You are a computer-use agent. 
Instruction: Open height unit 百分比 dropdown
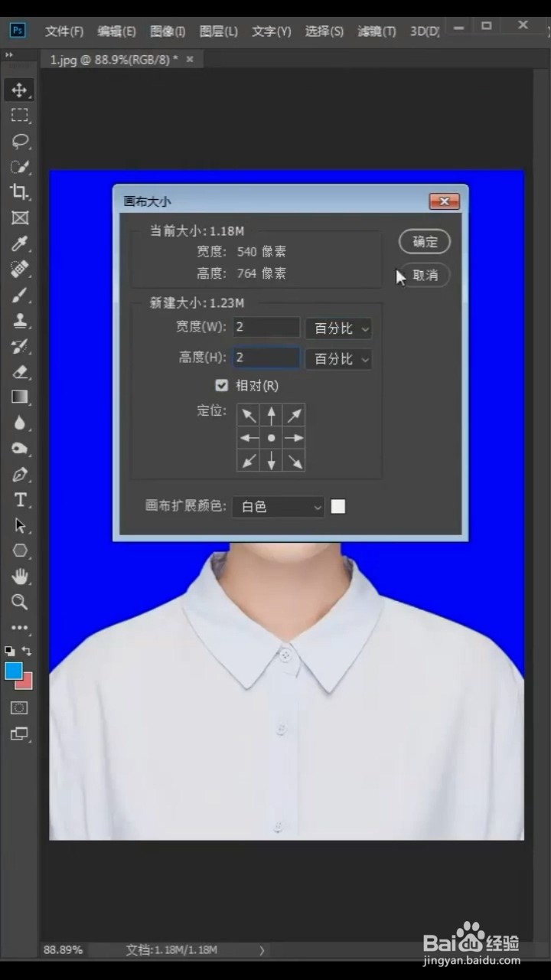point(338,358)
